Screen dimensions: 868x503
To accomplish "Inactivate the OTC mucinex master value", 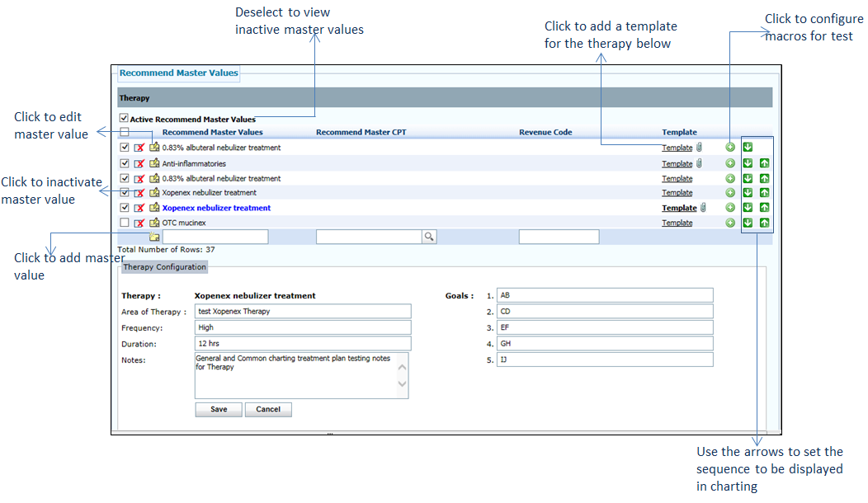I will point(139,223).
